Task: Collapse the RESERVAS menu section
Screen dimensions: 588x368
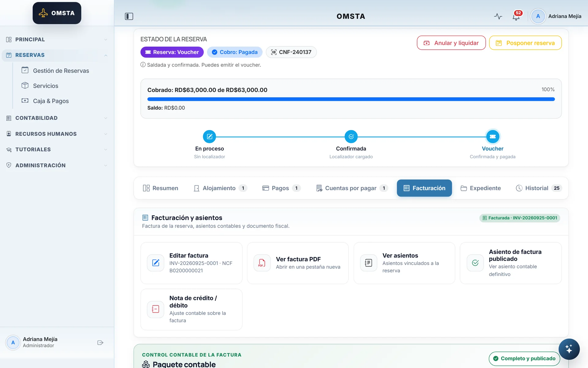Action: pyautogui.click(x=57, y=55)
